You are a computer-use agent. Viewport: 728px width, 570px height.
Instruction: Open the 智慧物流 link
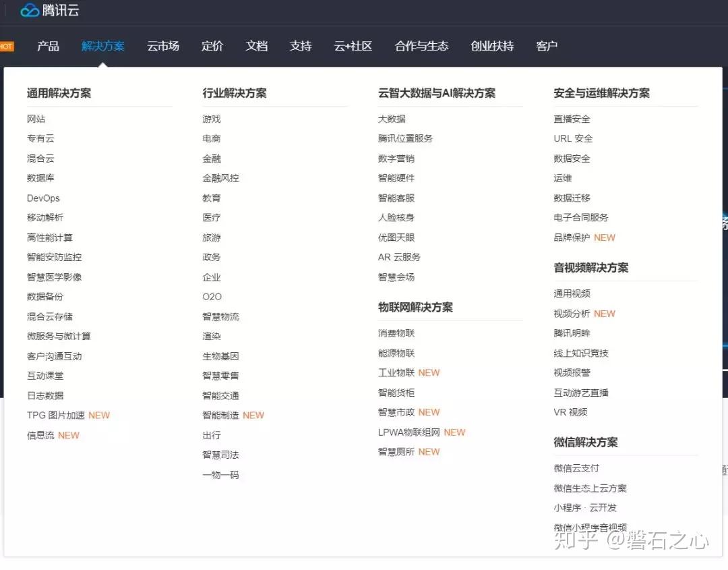pos(220,316)
